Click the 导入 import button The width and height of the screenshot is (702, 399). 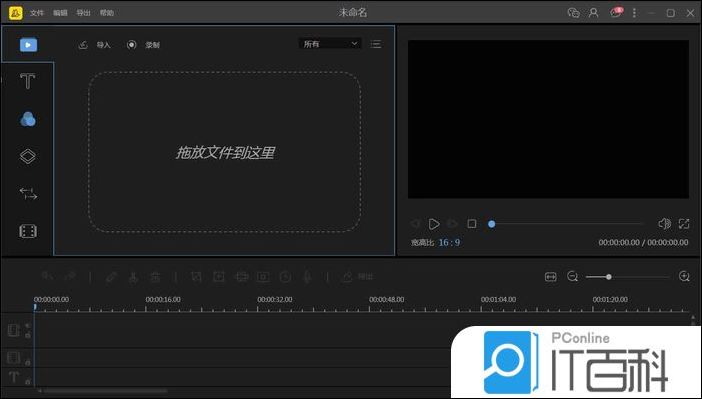(94, 45)
